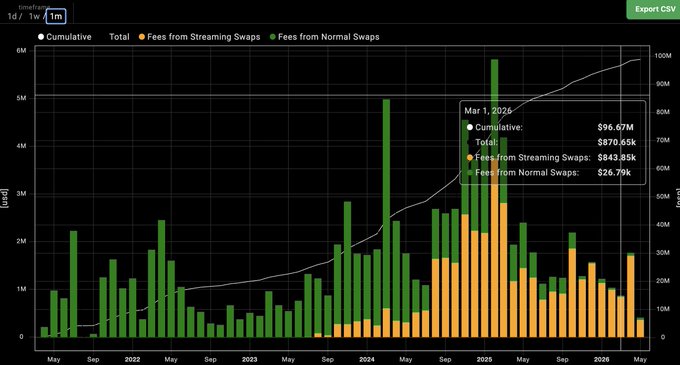The height and width of the screenshot is (365, 680).
Task: Click the $26.79k normal swaps value
Action: coord(614,173)
